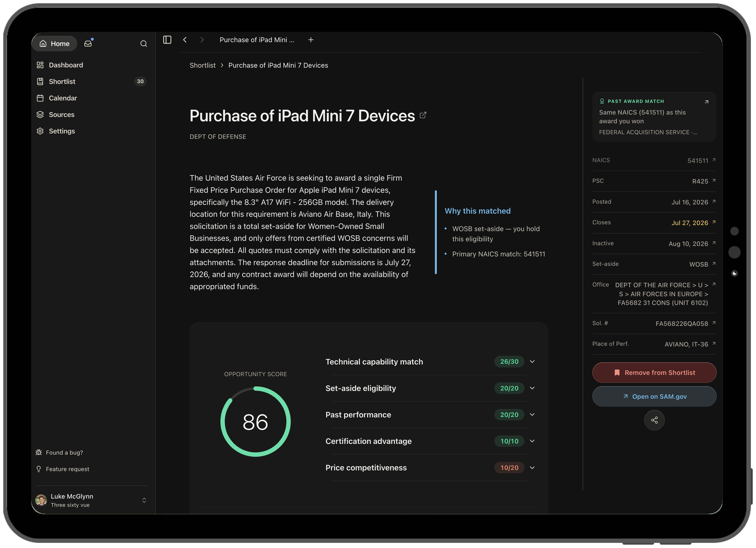Expand Technical capability match details
Viewport: 756px width, 548px height.
tap(532, 361)
